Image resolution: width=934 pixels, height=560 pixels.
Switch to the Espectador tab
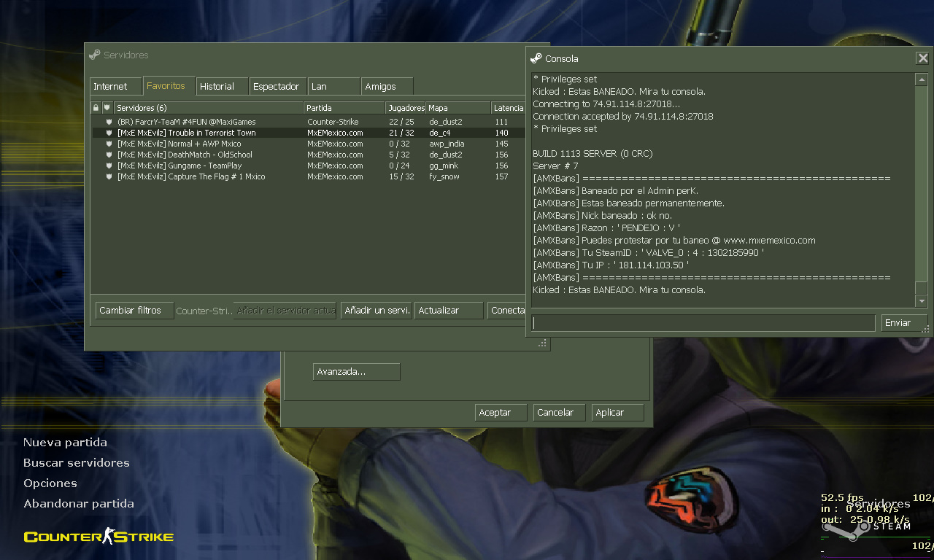point(278,86)
